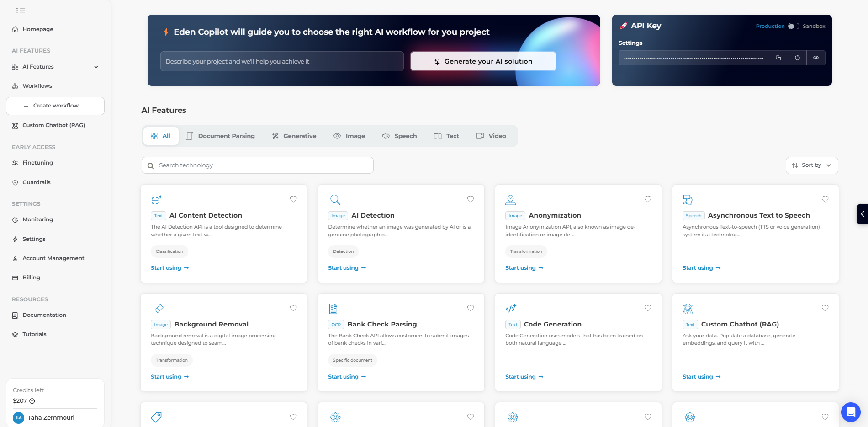Viewport: 868px width, 427px height.
Task: Start using Asynchronous Text to Speech
Action: point(702,268)
